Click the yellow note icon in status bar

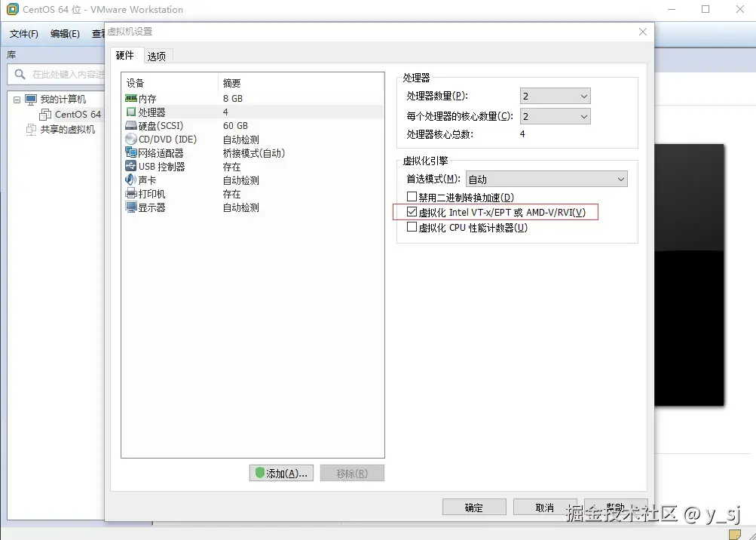point(734,534)
